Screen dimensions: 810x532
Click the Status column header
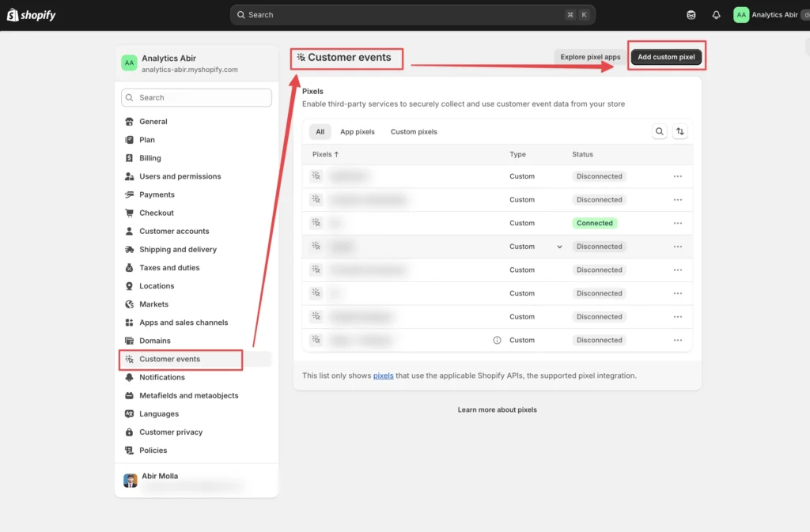click(x=582, y=154)
